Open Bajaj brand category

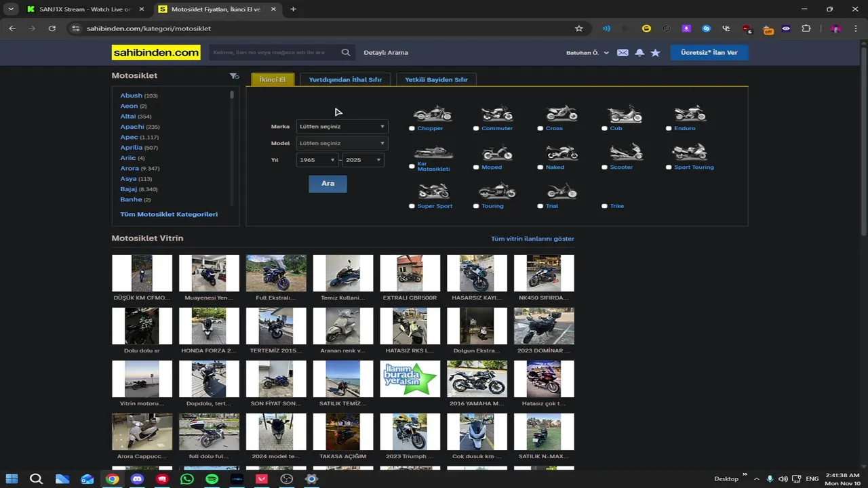click(129, 189)
